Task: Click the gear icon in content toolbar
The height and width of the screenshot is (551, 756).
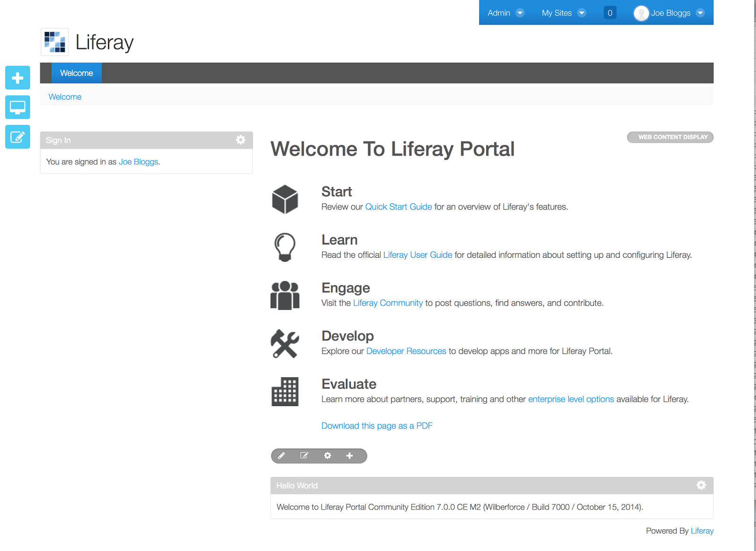Action: point(327,456)
